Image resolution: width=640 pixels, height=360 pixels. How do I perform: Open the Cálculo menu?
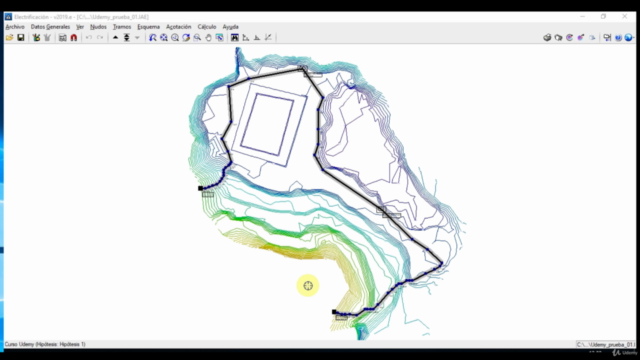tap(207, 27)
